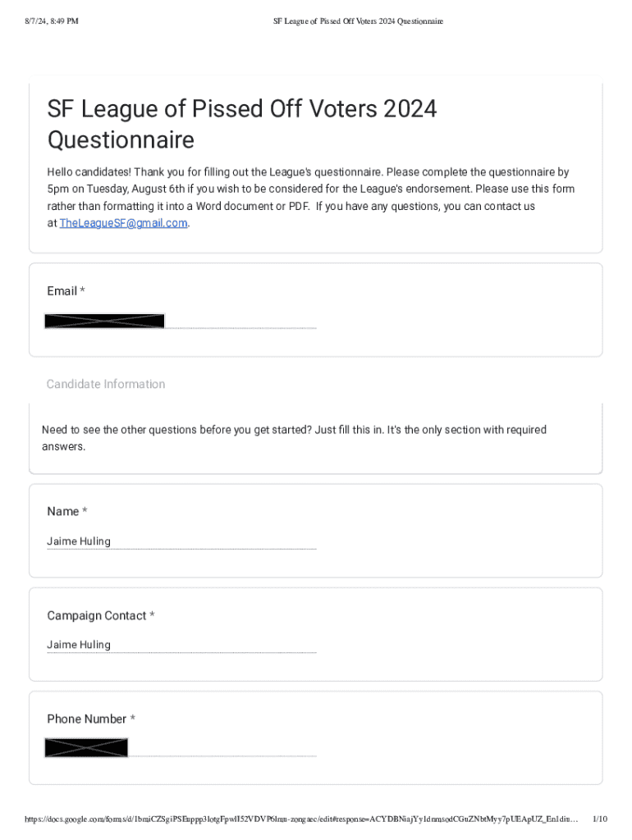Click the Phone Number question label

click(x=87, y=719)
